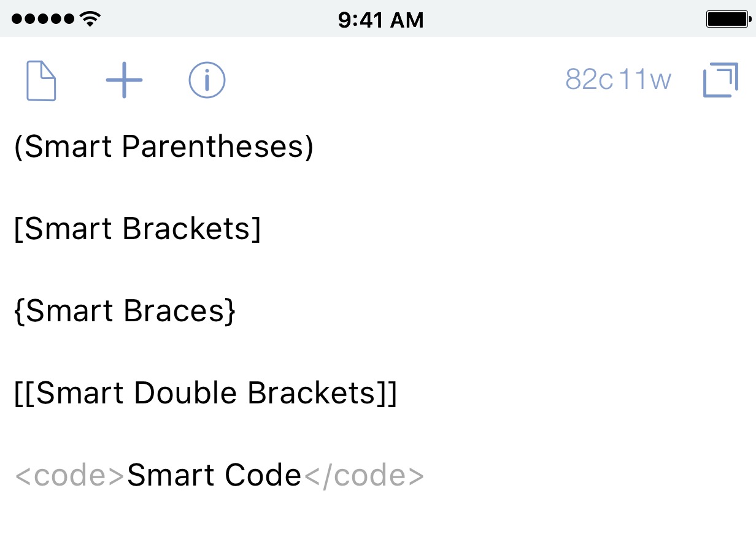756x534 pixels.
Task: Tap the battery indicator icon
Action: click(728, 19)
